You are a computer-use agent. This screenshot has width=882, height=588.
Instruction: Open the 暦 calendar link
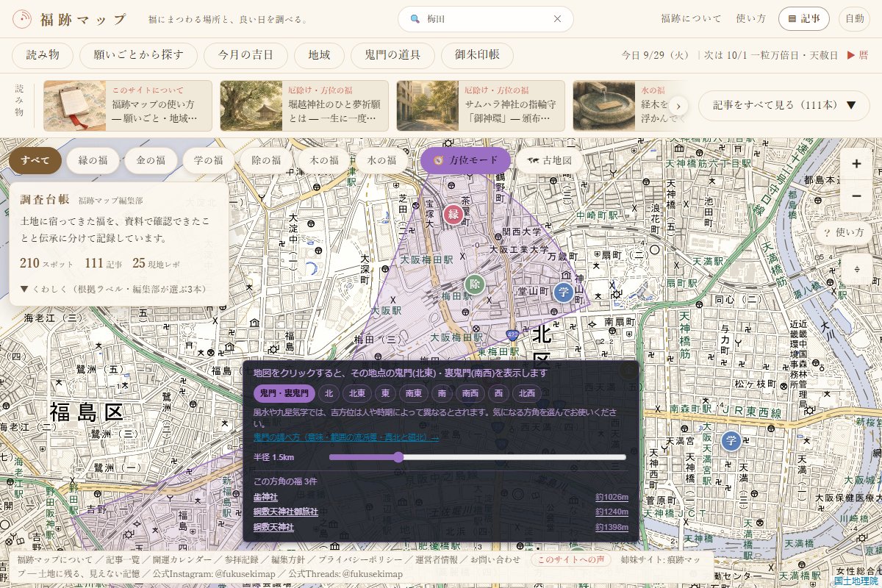pyautogui.click(x=858, y=55)
